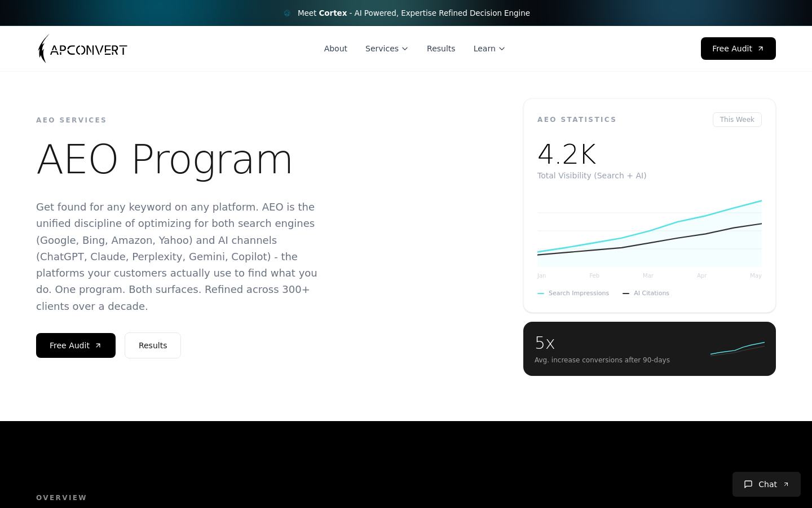The height and width of the screenshot is (508, 812).
Task: Click the chat bubble icon
Action: (748, 484)
